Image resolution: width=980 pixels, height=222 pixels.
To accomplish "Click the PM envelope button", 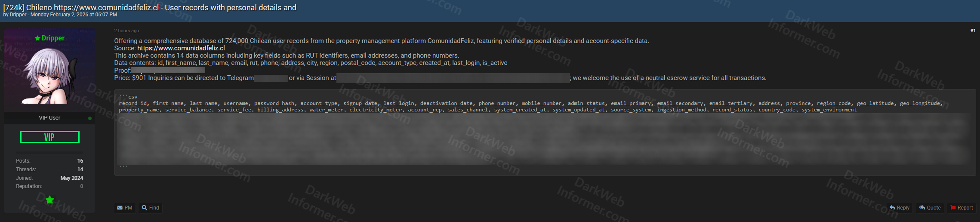I will [125, 208].
